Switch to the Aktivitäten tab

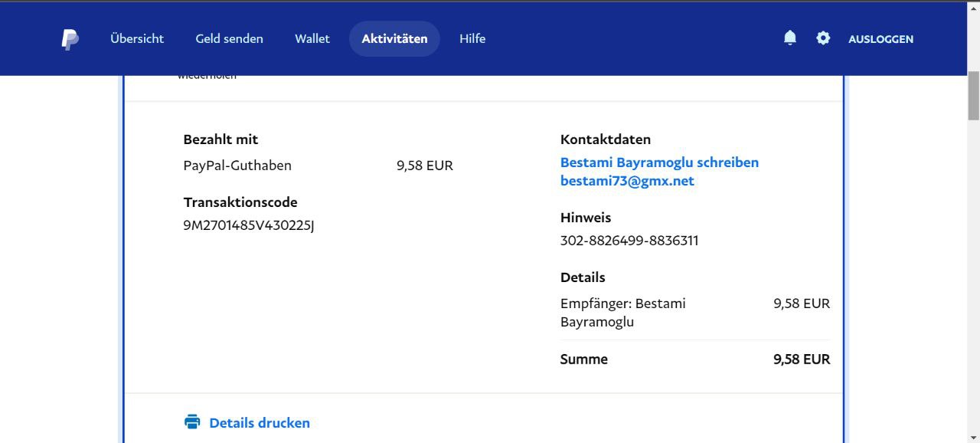coord(394,39)
